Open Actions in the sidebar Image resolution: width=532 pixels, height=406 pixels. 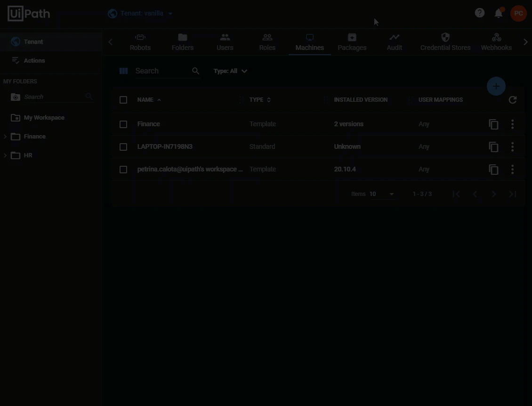[x=51, y=60]
